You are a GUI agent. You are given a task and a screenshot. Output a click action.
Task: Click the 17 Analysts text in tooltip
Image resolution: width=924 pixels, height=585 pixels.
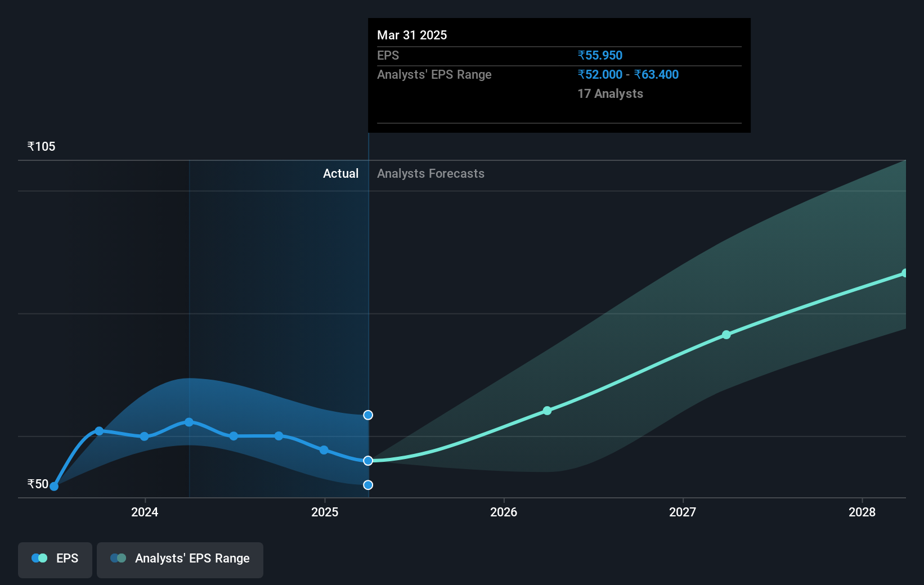pos(610,94)
